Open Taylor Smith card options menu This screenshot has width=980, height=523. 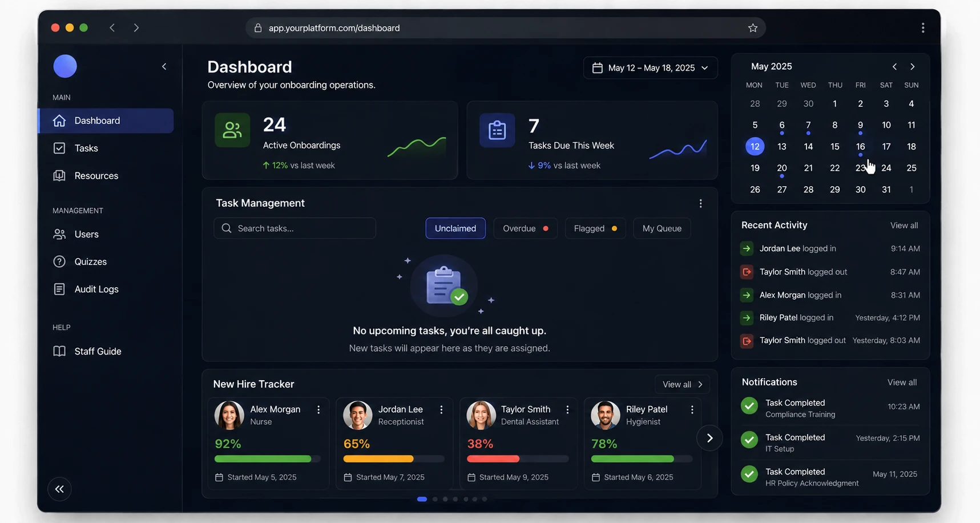click(567, 409)
